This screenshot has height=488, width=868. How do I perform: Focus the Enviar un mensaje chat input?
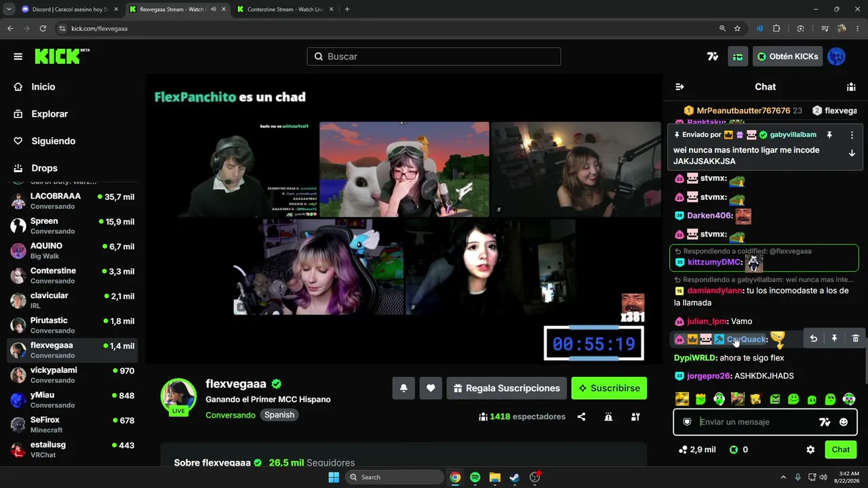click(755, 422)
